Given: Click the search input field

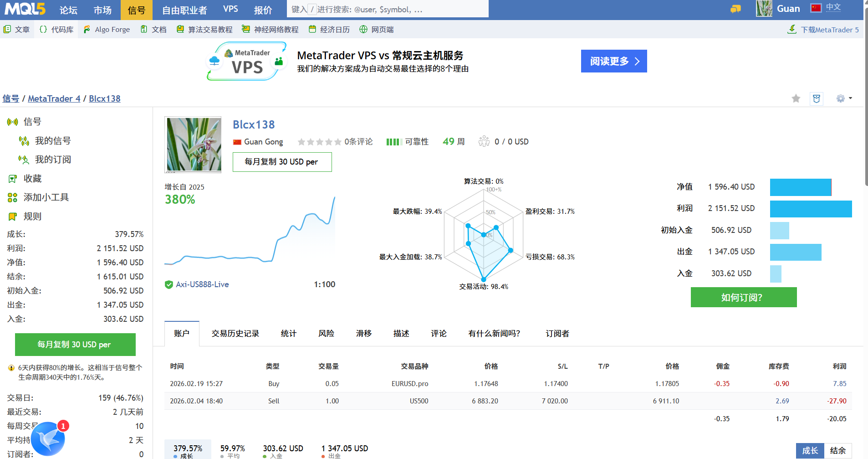Looking at the screenshot, I should (387, 9).
